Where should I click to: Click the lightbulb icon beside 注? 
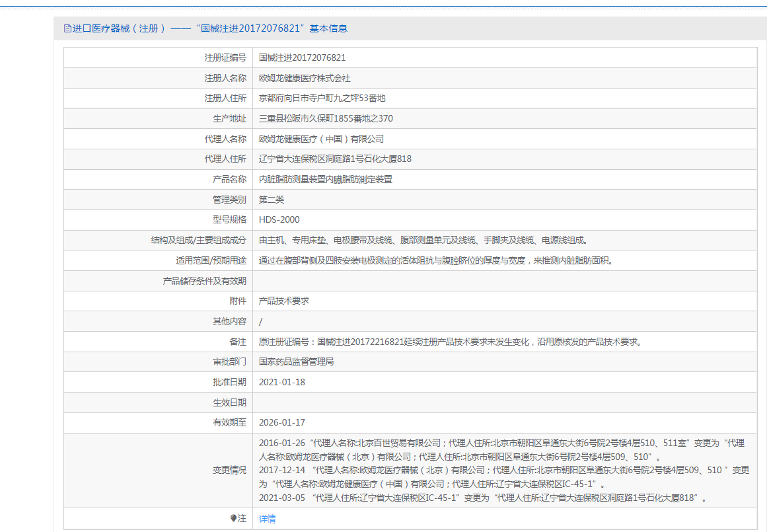[x=233, y=519]
